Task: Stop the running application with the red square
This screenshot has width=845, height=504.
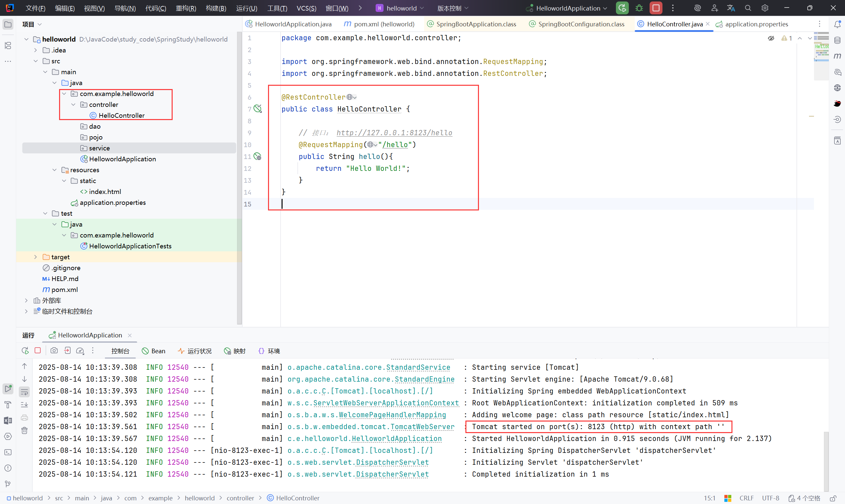Action: (x=656, y=8)
